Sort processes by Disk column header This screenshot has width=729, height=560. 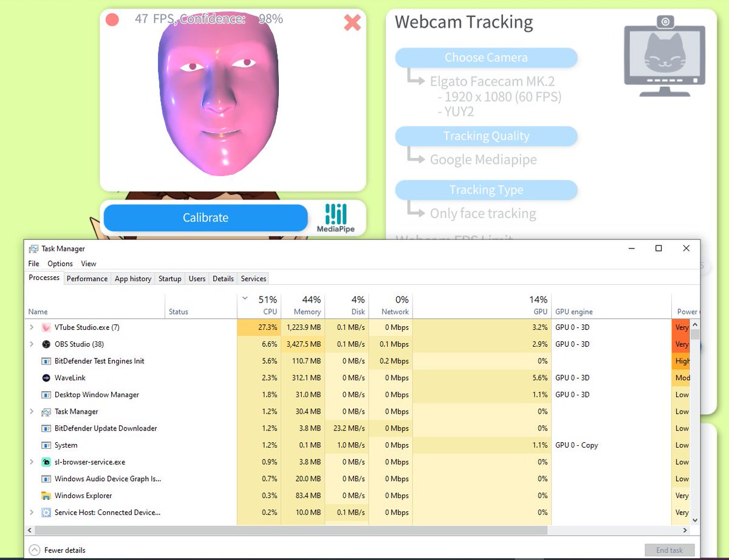point(346,306)
